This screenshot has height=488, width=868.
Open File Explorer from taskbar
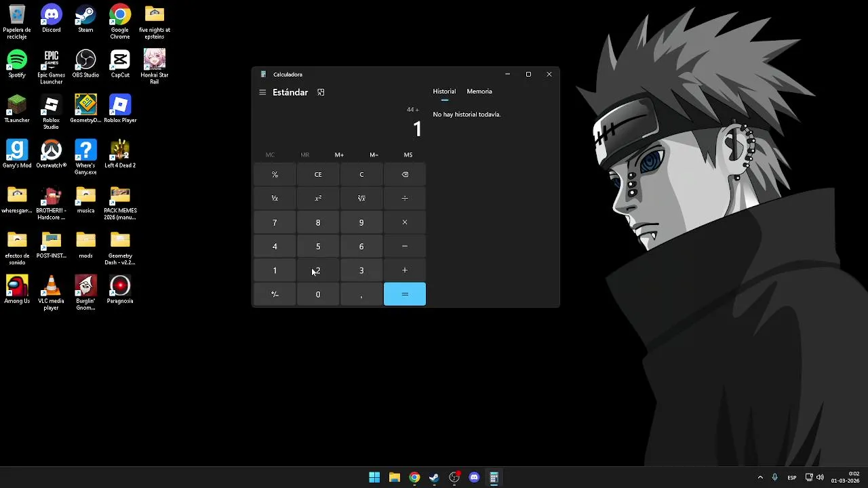pyautogui.click(x=394, y=477)
